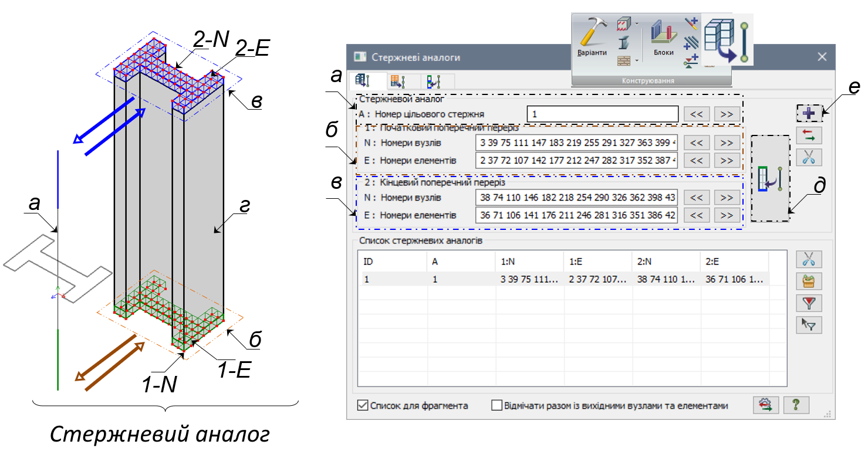The height and width of the screenshot is (458, 868).
Task: Click '<<' button for start section nodes
Action: [697, 142]
